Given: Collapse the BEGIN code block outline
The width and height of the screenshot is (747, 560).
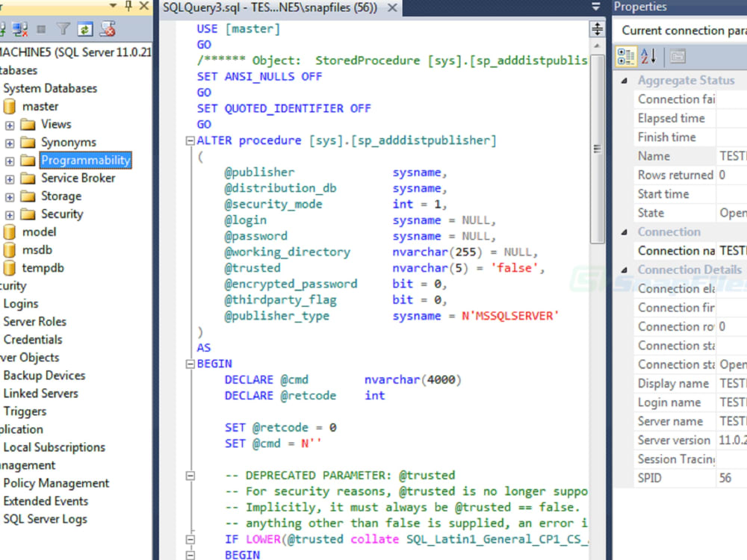Looking at the screenshot, I should 190,364.
